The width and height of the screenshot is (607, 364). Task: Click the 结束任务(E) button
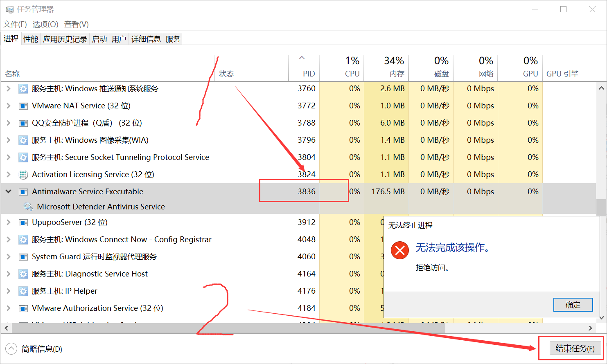coord(575,348)
